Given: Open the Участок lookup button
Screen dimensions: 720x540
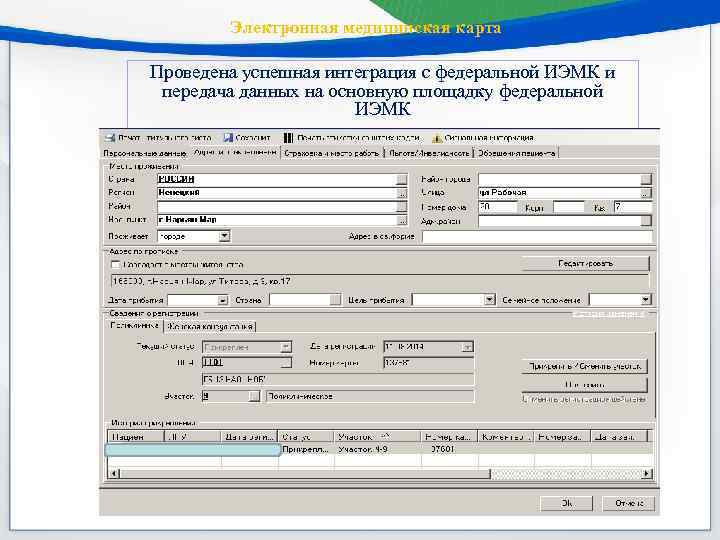Looking at the screenshot, I should [254, 396].
